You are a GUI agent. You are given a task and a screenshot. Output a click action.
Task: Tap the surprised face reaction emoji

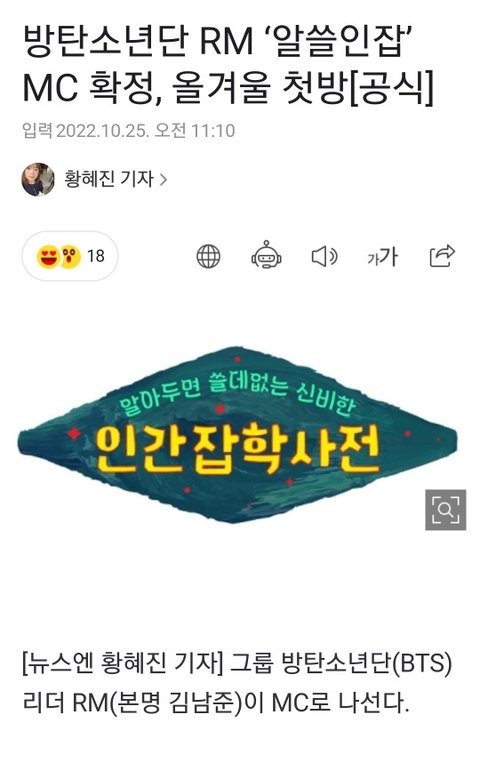70,256
